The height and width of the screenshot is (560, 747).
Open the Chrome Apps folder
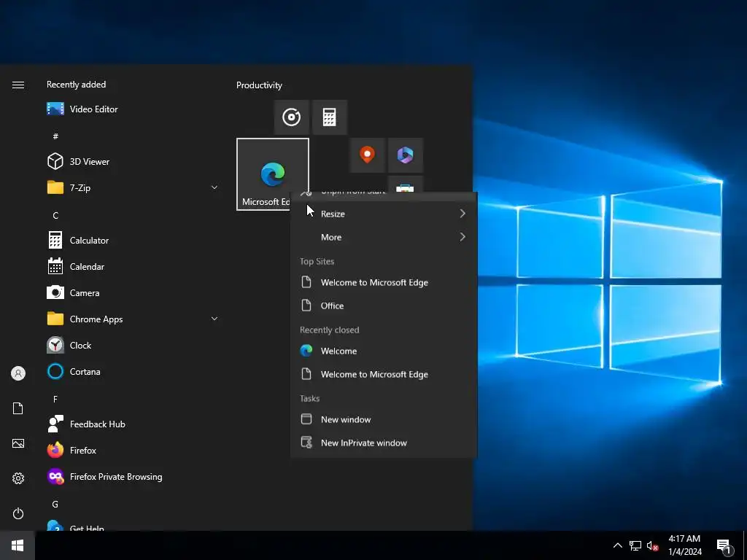coord(133,319)
